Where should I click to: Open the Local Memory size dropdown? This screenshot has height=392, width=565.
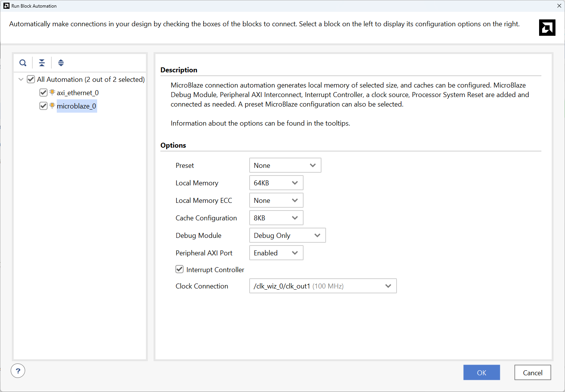point(276,183)
